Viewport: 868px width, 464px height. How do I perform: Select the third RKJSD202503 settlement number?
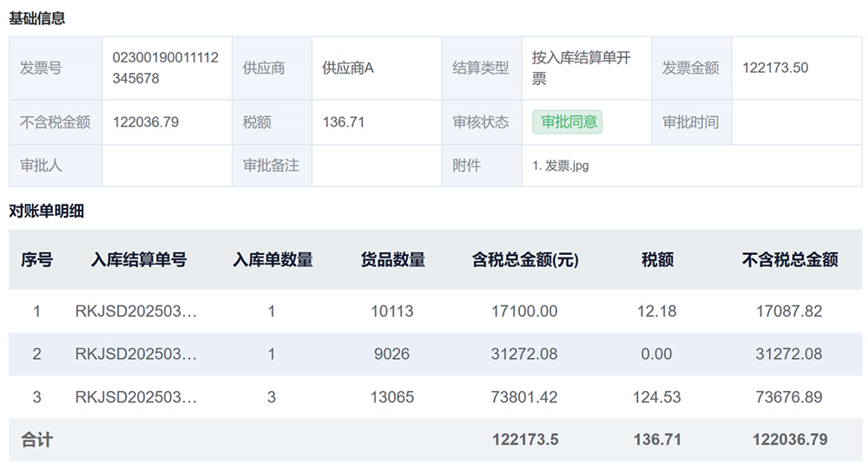136,397
